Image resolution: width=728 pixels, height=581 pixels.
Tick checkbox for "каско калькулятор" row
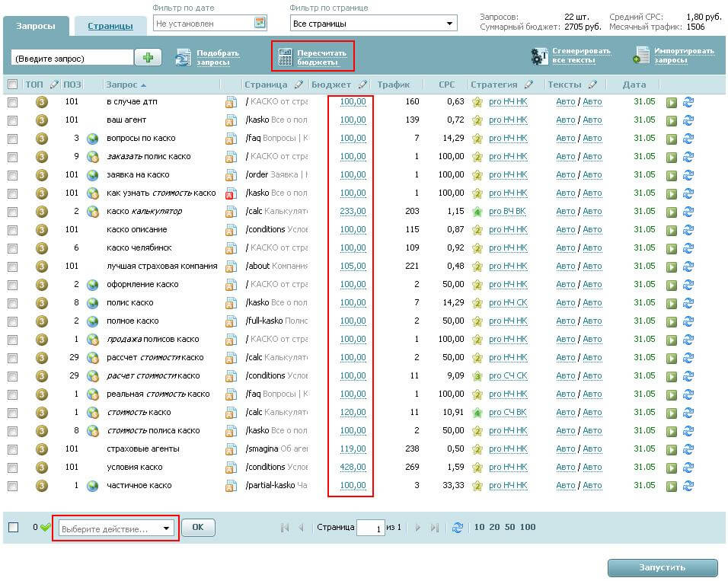(x=12, y=212)
